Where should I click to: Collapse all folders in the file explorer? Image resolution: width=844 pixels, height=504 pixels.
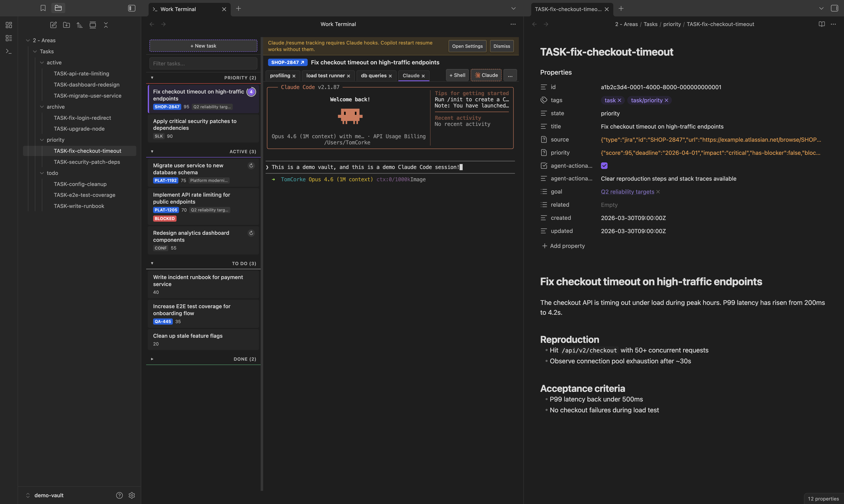click(x=106, y=25)
